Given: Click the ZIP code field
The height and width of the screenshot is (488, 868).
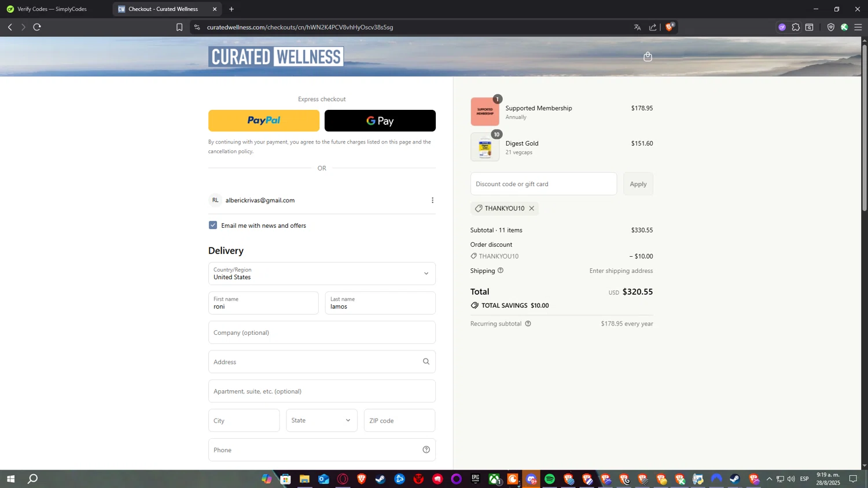Looking at the screenshot, I should point(399,420).
